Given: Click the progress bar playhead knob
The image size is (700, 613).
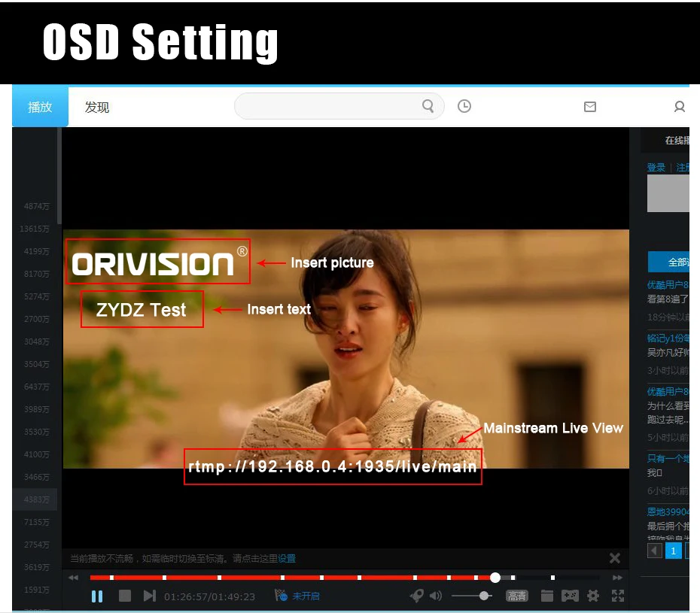Looking at the screenshot, I should pos(495,578).
